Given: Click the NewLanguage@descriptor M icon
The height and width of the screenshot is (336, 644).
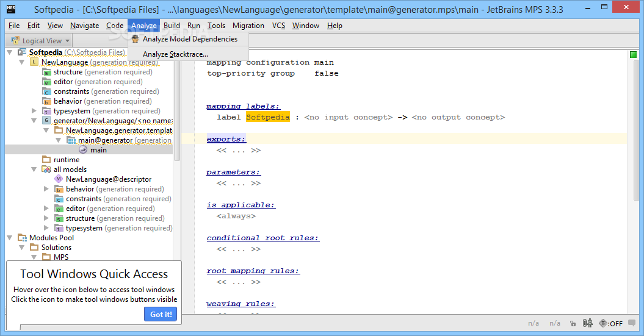Looking at the screenshot, I should click(x=59, y=179).
